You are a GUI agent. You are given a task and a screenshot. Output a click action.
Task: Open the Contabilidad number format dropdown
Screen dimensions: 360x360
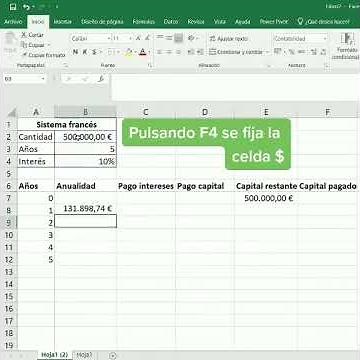point(325,39)
